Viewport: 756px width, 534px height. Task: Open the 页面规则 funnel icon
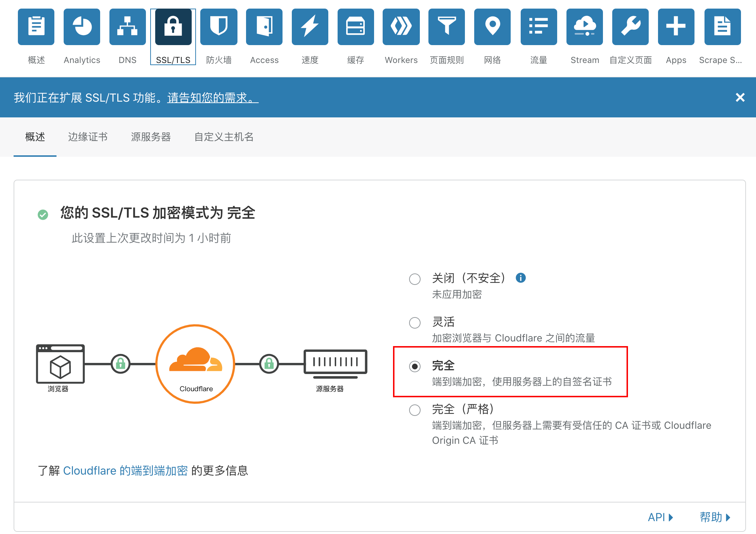click(447, 27)
